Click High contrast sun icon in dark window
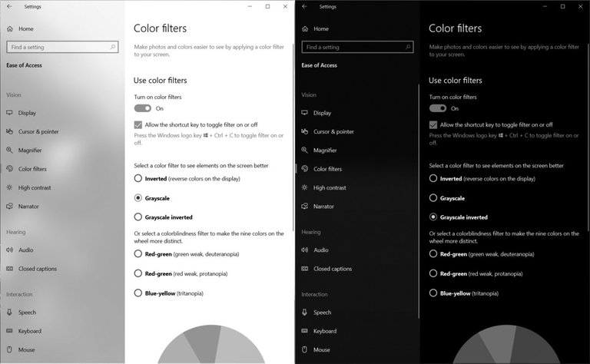The image size is (590, 364). tap(304, 187)
